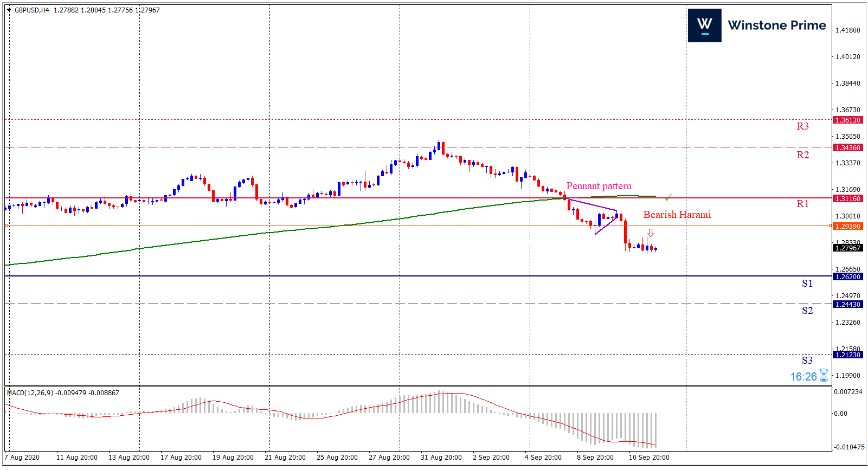Click the S1 support label
The image size is (868, 470).
point(807,284)
